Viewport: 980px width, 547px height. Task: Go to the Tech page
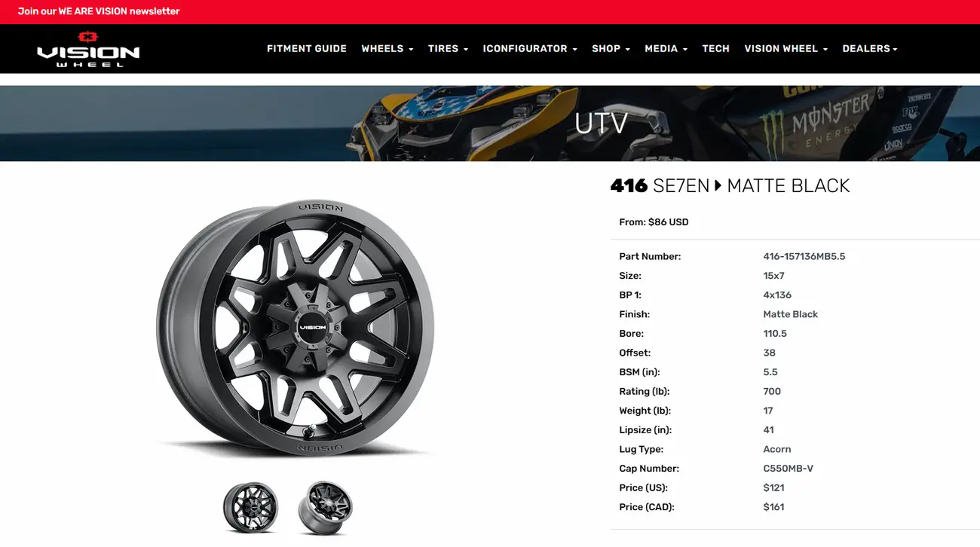[x=715, y=48]
